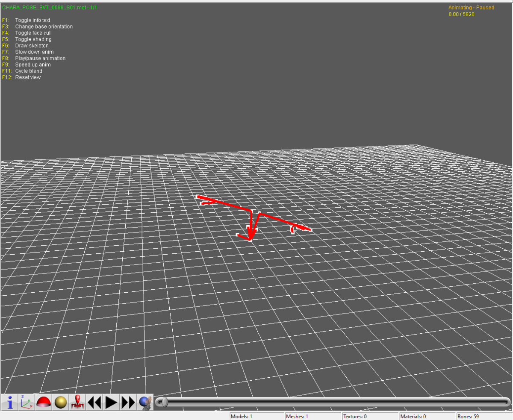
Task: Click the blue sphere with hand icon
Action: click(145, 402)
